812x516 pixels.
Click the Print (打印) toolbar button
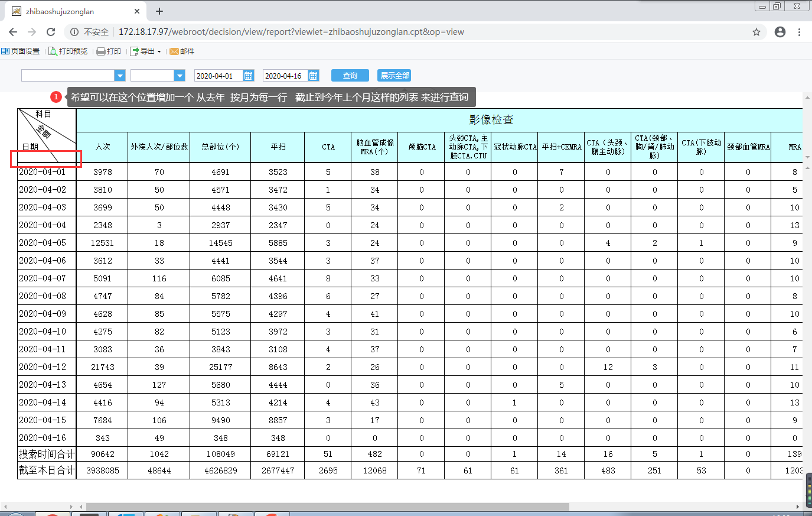tap(109, 51)
